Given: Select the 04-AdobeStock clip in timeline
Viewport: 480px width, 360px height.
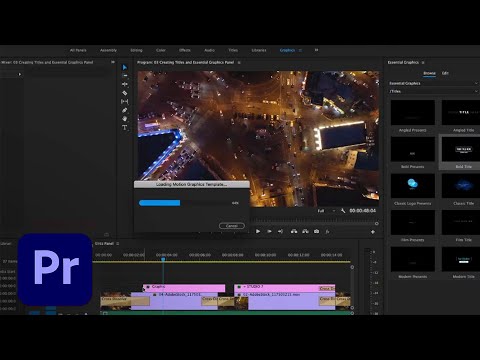Looking at the screenshot, I should point(174,301).
